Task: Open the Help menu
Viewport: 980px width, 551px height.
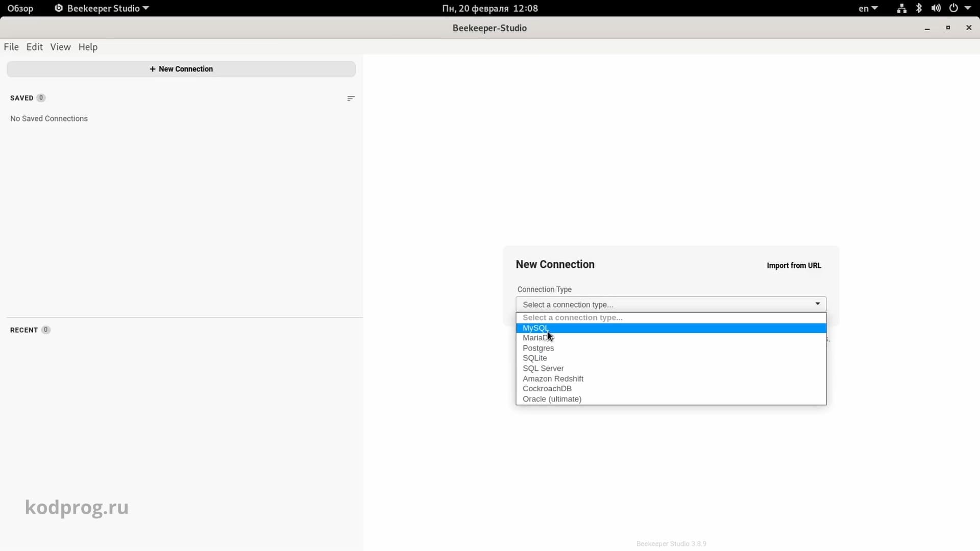Action: [88, 47]
